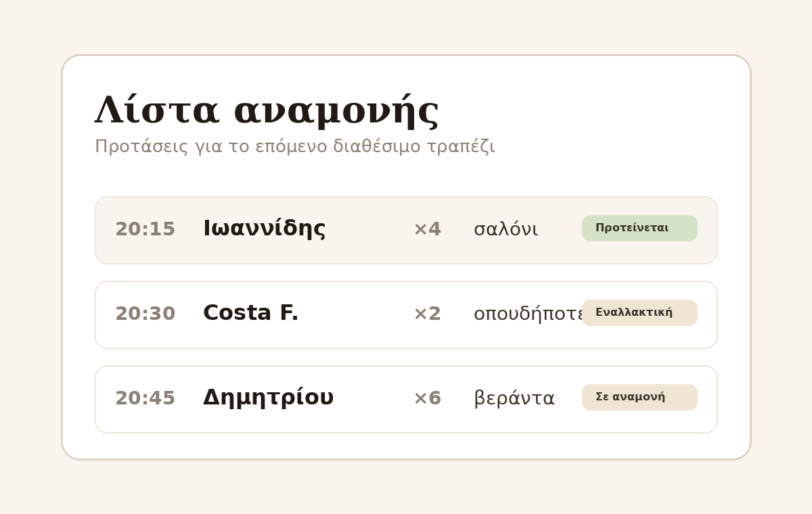Click the 'Εναλλακτική' badge for Costa F.
This screenshot has width=812, height=514.
pos(639,313)
